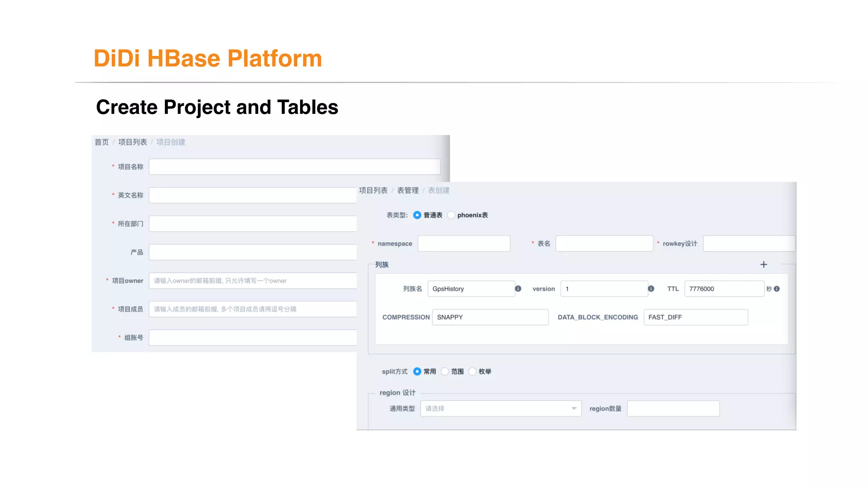Click the region 设计 section heading
Image resolution: width=868 pixels, height=488 pixels.
click(398, 393)
